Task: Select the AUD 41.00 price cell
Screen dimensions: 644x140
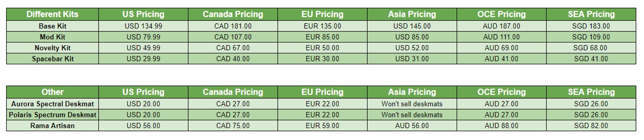Action: coord(501,59)
